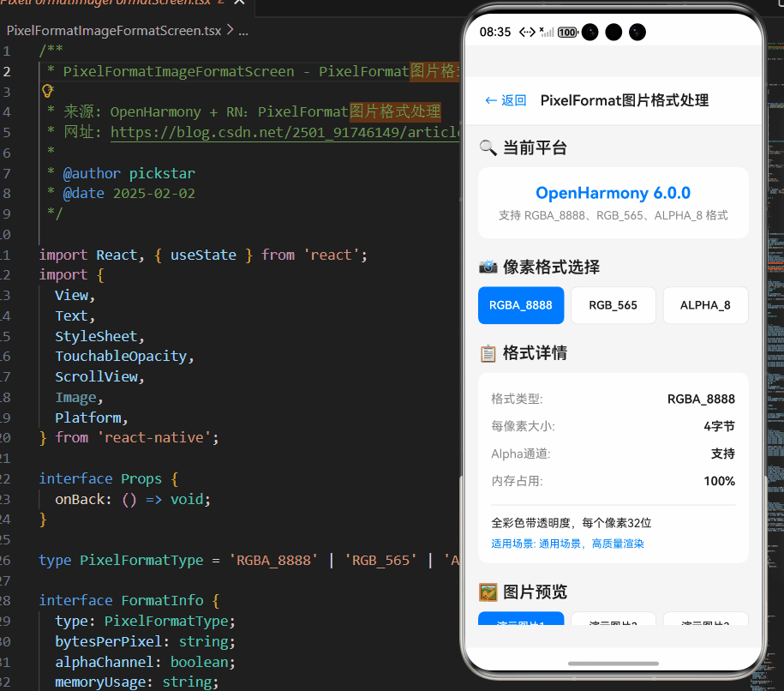Viewport: 784px width, 691px height.
Task: Click the OpenHarmony 6.0.0 platform title
Action: 613,193
